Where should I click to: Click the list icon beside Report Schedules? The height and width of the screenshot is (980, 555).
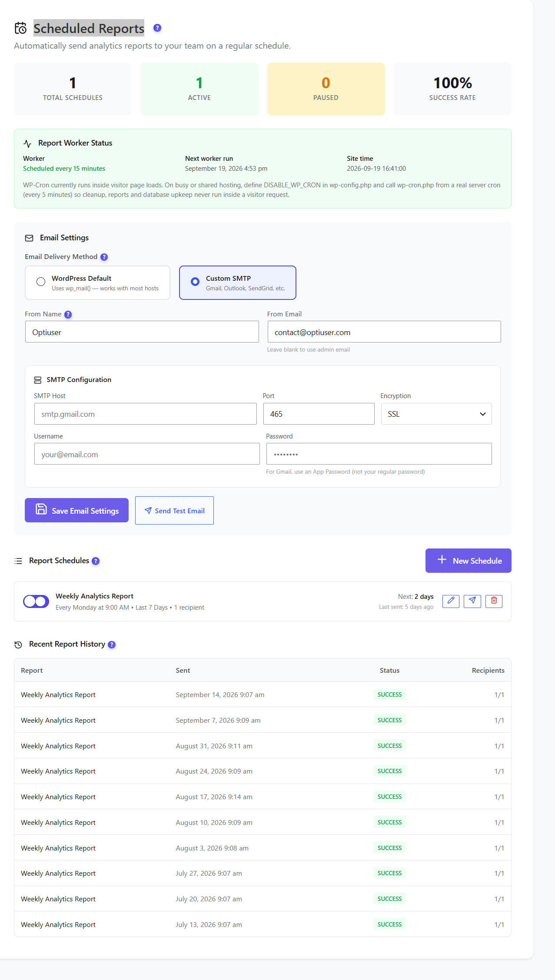pos(18,561)
